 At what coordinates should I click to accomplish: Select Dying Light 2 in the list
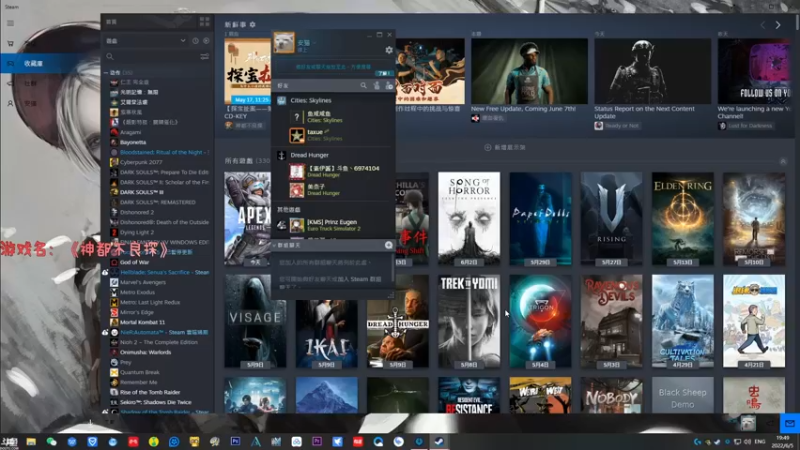click(x=137, y=232)
